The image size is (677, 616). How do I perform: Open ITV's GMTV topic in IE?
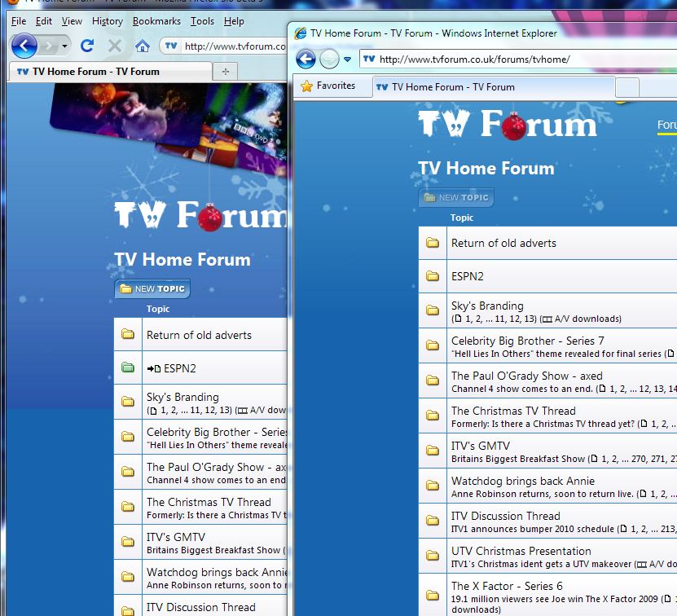pos(481,446)
